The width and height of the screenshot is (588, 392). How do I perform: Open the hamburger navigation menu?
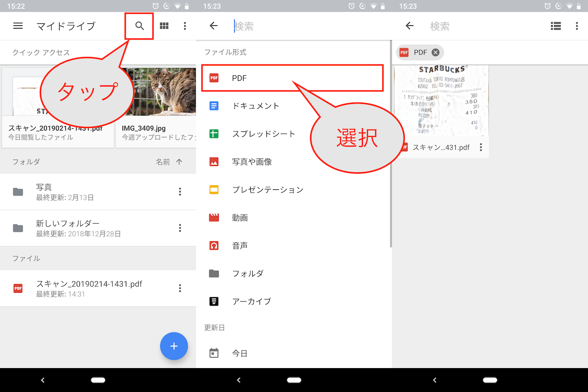point(18,26)
